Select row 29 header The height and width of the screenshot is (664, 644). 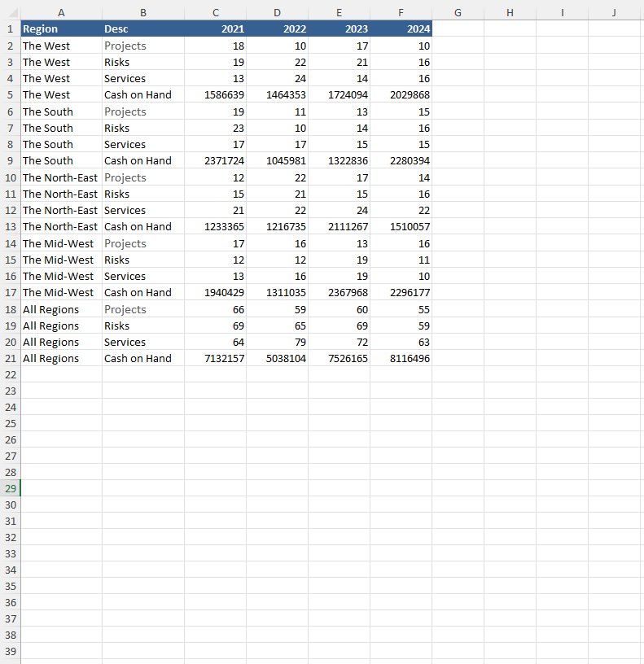point(10,488)
